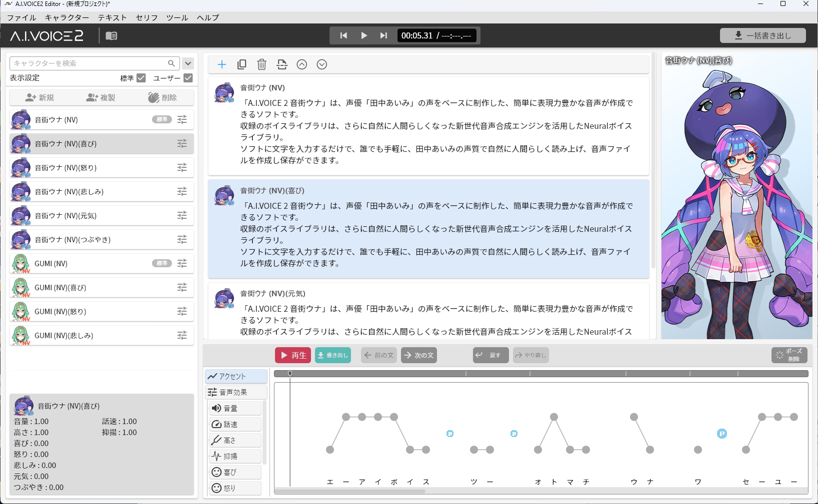This screenshot has width=818, height=504.
Task: Go to next sentence with 次の文
Action: coord(419,355)
